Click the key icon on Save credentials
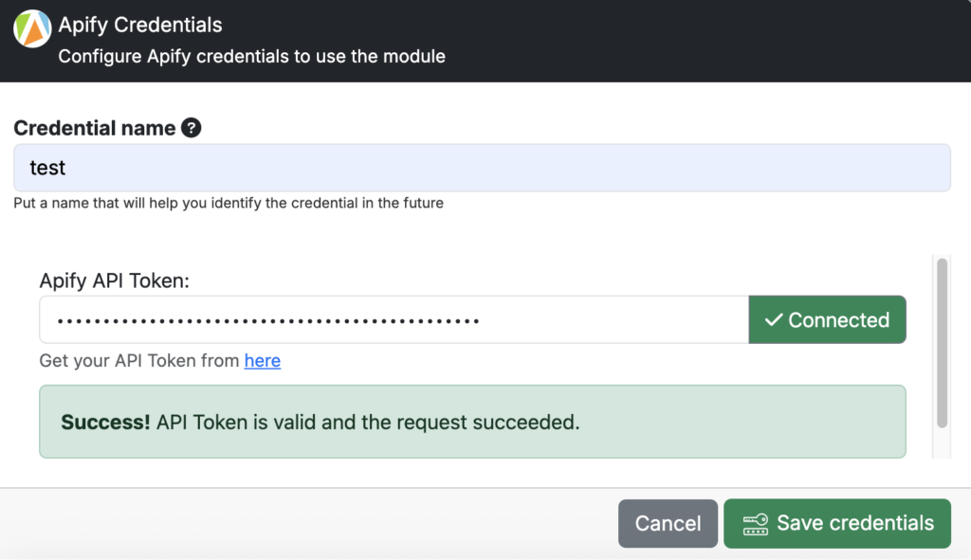Screen dimensions: 971x560 pyautogui.click(x=756, y=524)
